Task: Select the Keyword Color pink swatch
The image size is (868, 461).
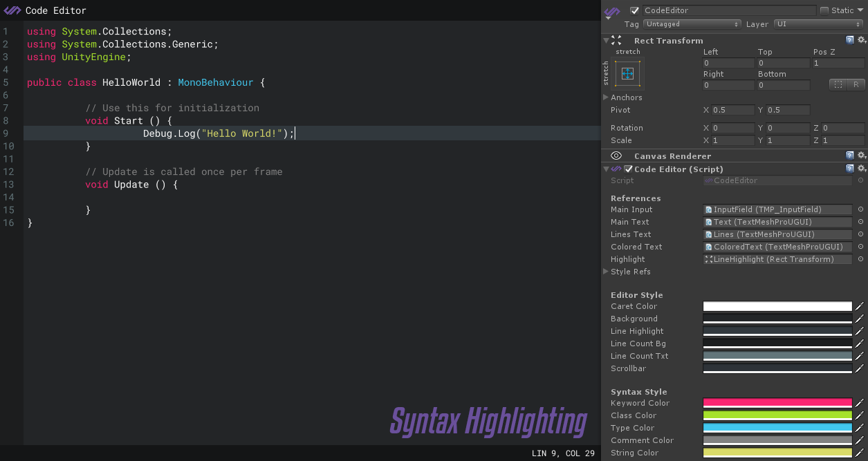Action: coord(777,402)
